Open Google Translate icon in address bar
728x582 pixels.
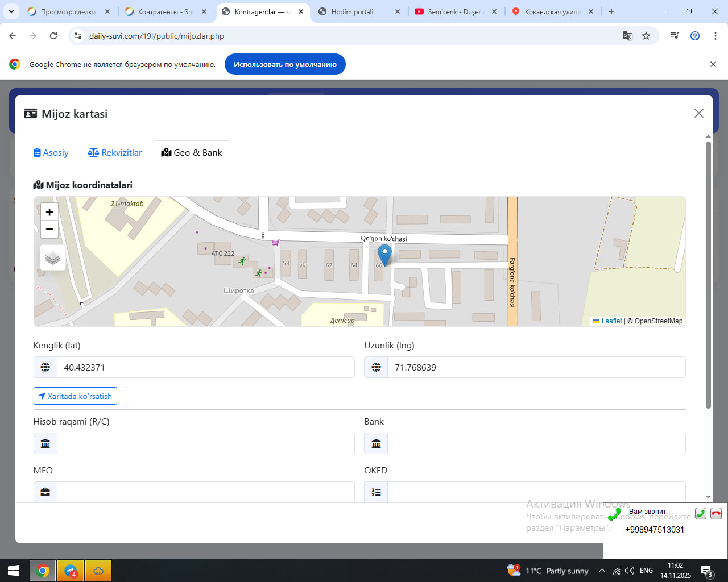pyautogui.click(x=628, y=36)
